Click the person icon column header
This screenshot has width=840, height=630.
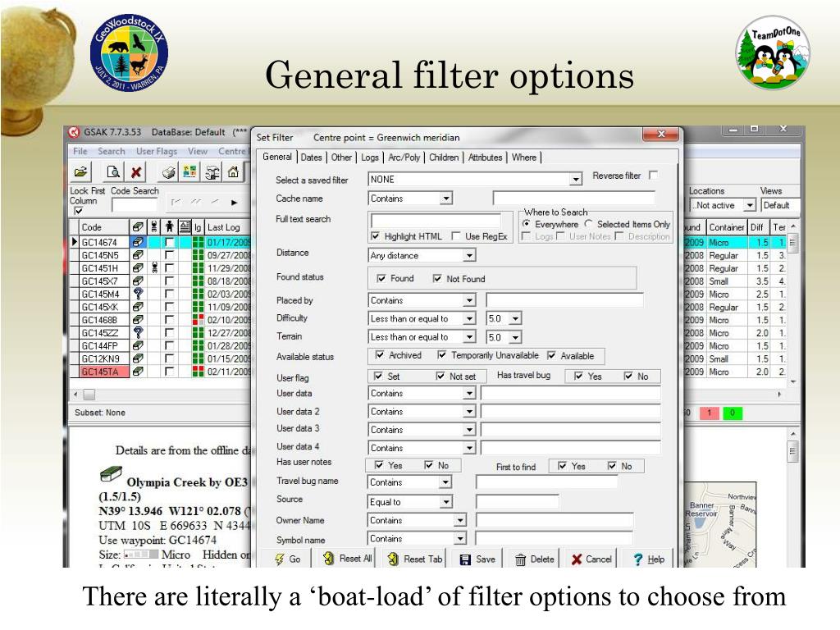(x=169, y=227)
